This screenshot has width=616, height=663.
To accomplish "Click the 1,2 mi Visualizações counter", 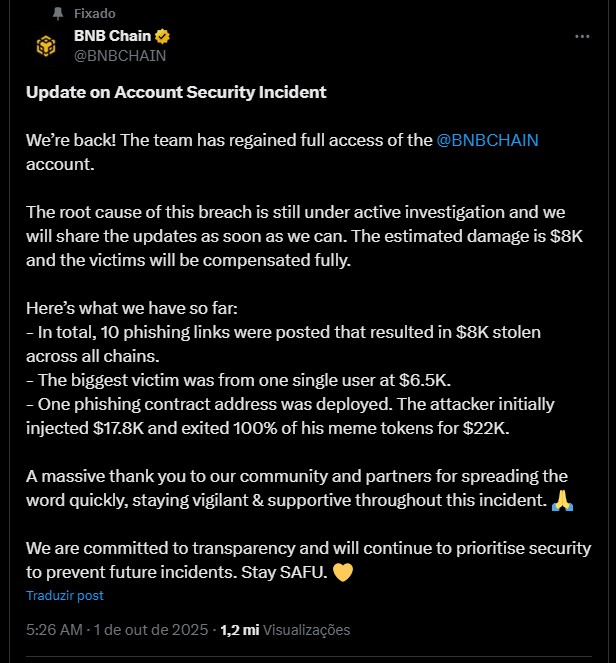I will 285,630.
